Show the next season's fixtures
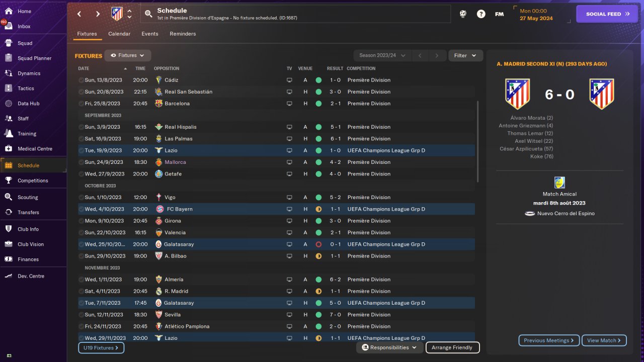644x362 pixels. [x=437, y=56]
